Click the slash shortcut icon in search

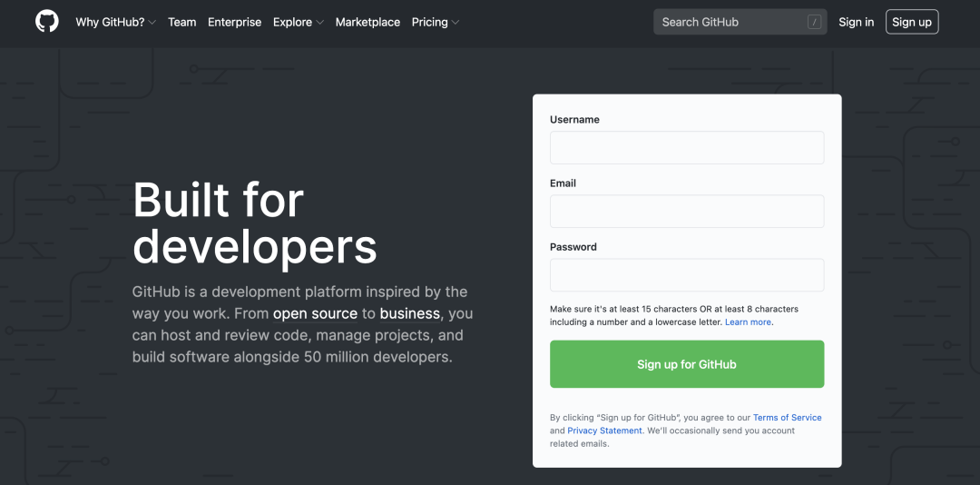[x=814, y=22]
